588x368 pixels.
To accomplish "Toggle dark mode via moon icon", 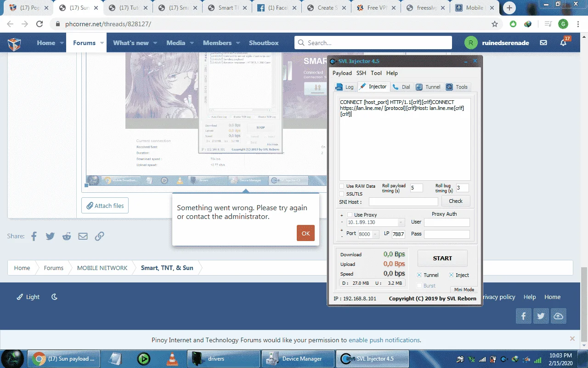I will (x=54, y=297).
